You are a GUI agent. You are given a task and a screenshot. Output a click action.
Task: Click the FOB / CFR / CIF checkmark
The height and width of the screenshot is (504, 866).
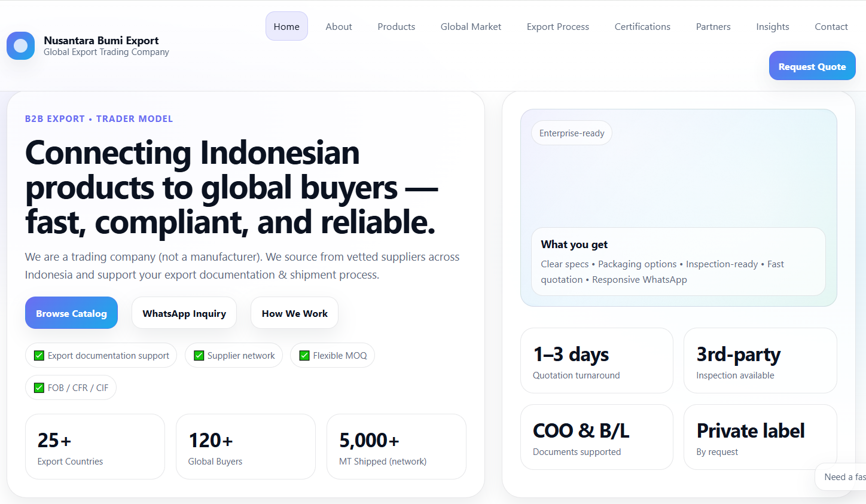coord(39,388)
